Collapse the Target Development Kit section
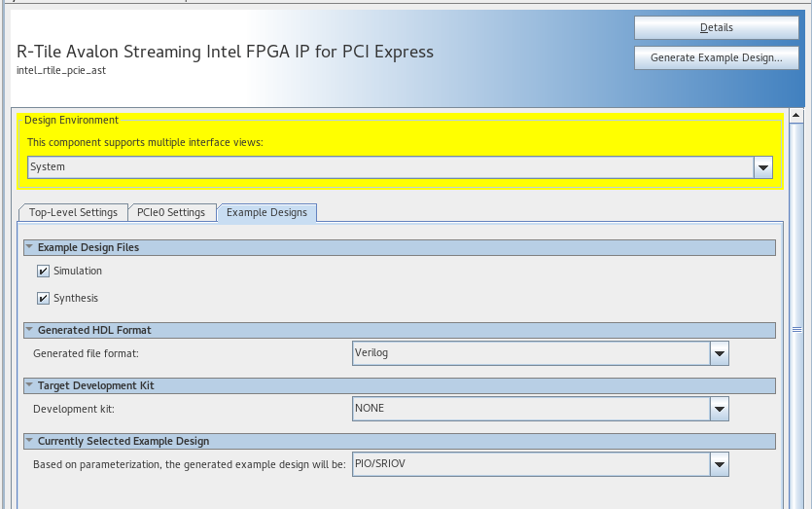This screenshot has height=509, width=812. click(29, 385)
